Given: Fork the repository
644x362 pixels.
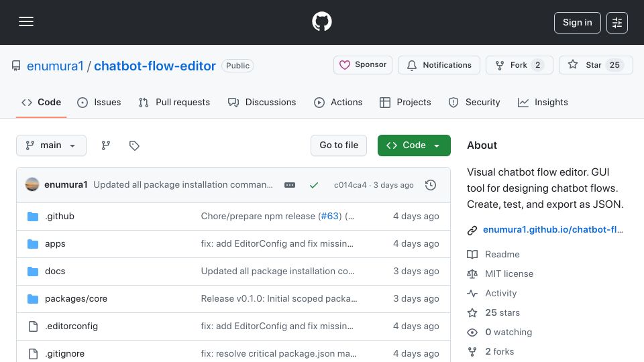Looking at the screenshot, I should pos(519,65).
